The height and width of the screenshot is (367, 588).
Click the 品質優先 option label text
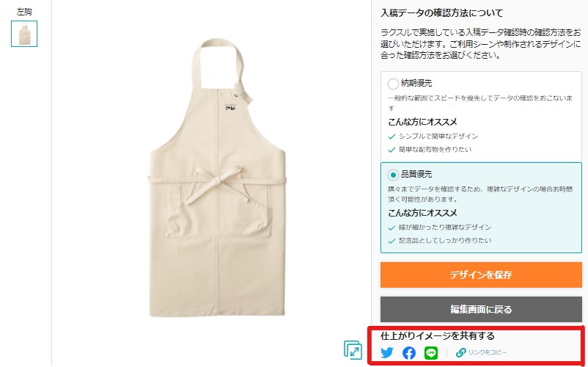tap(416, 174)
